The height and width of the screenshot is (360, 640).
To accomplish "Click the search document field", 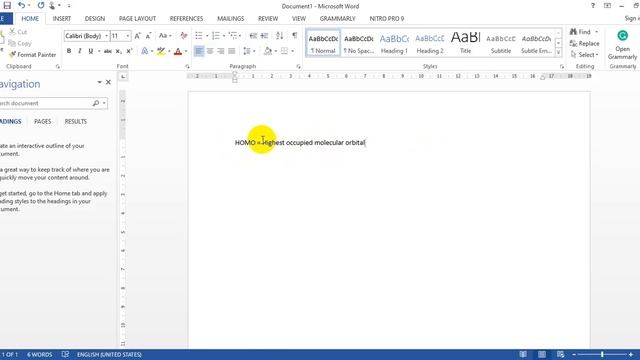I will point(45,103).
